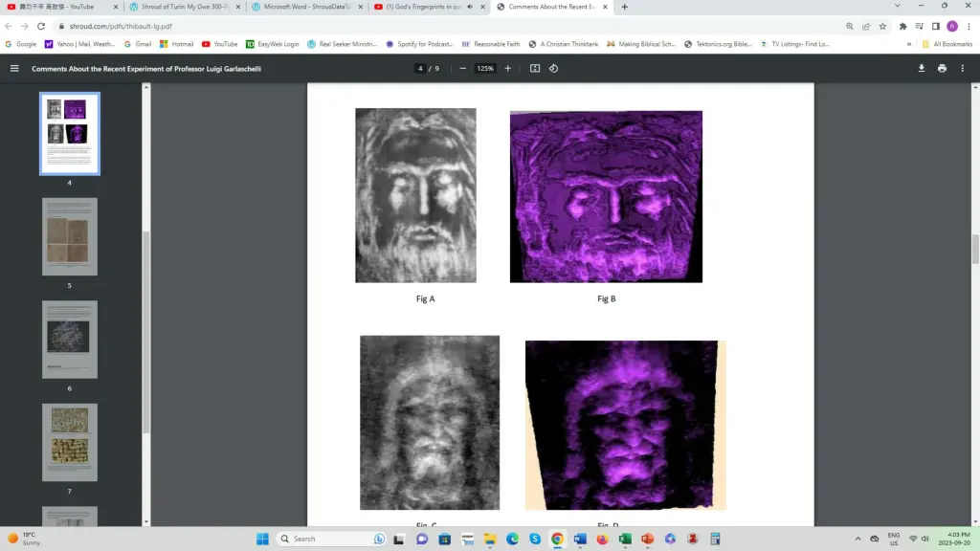Viewport: 980px width, 551px height.
Task: Open the Google bookmark
Action: 21,44
